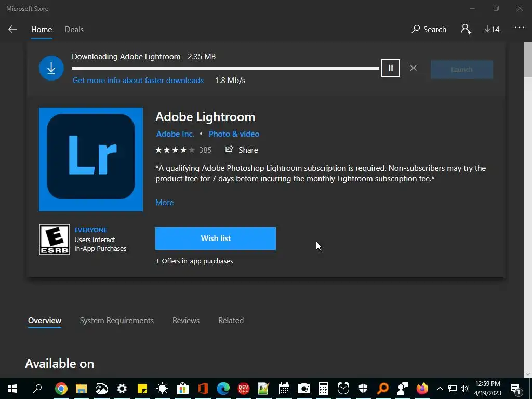Click the vertical scrollbar thumb
532x399 pixels.
coord(528,60)
